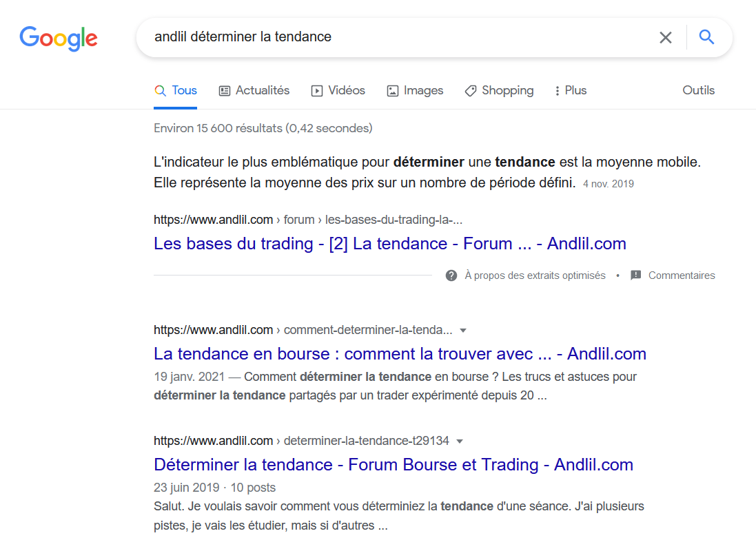
Task: Click the featured snippet text about moyenne mobile
Action: click(427, 172)
